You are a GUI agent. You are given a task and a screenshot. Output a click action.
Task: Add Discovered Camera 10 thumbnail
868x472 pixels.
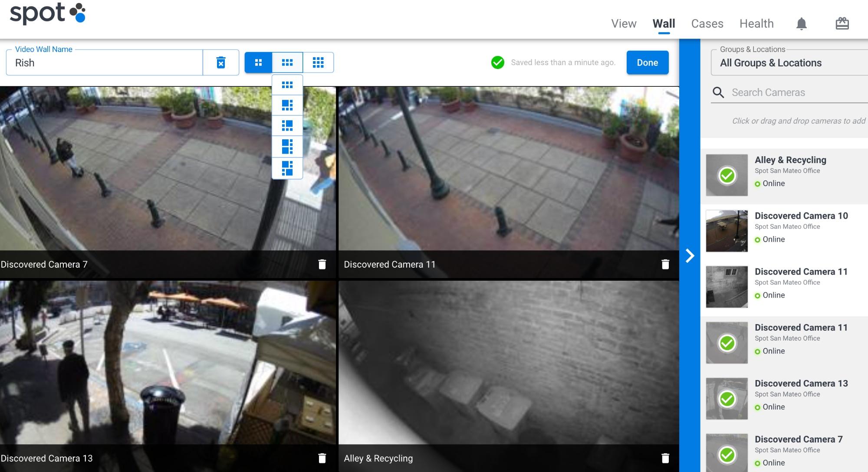click(x=727, y=231)
